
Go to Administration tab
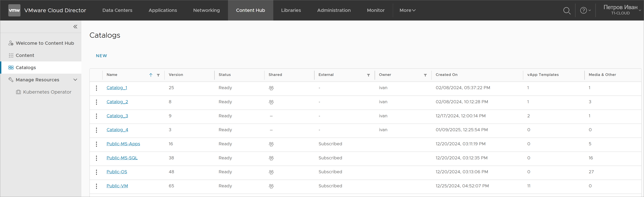point(334,10)
